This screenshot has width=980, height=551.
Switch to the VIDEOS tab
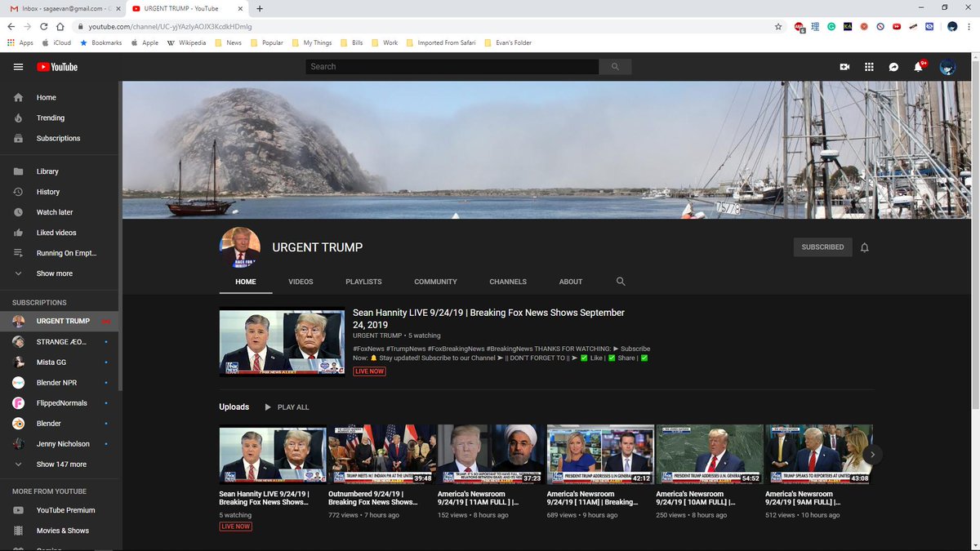tap(301, 282)
